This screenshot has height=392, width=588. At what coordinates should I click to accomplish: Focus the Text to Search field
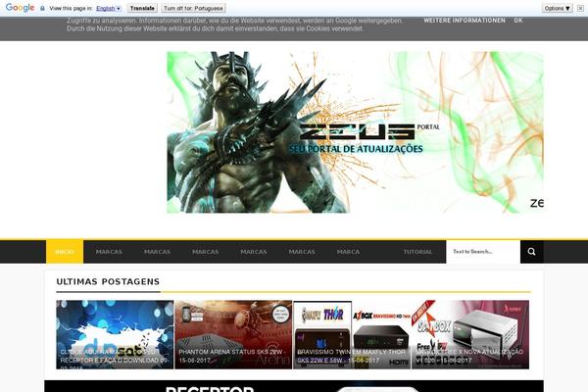pyautogui.click(x=483, y=252)
